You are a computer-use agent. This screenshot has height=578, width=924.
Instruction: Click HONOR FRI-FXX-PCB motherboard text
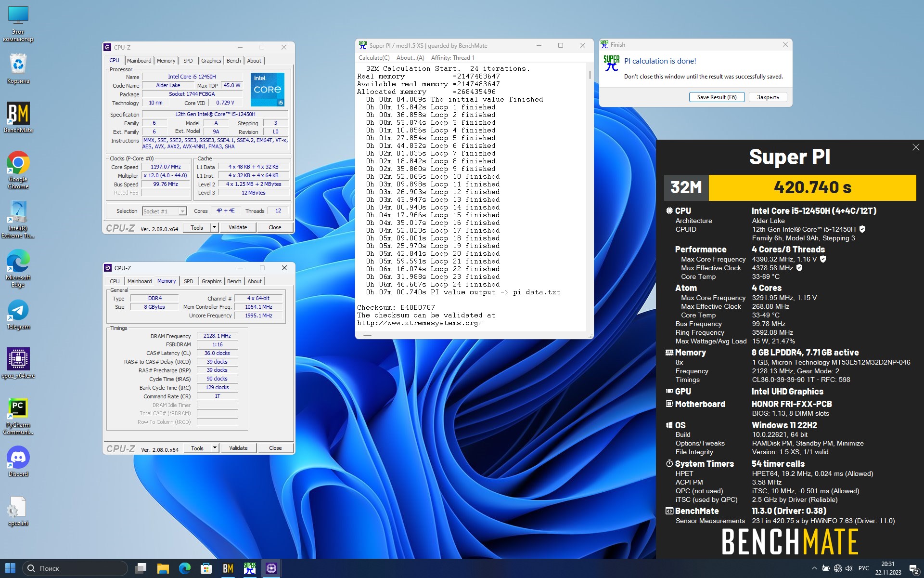point(792,404)
